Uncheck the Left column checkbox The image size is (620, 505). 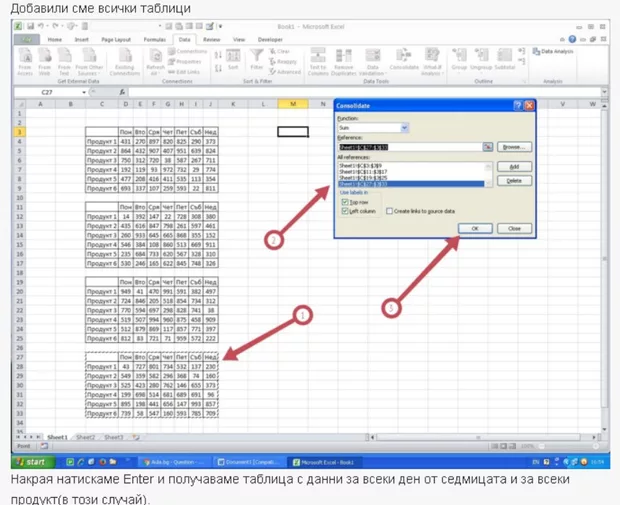point(345,211)
